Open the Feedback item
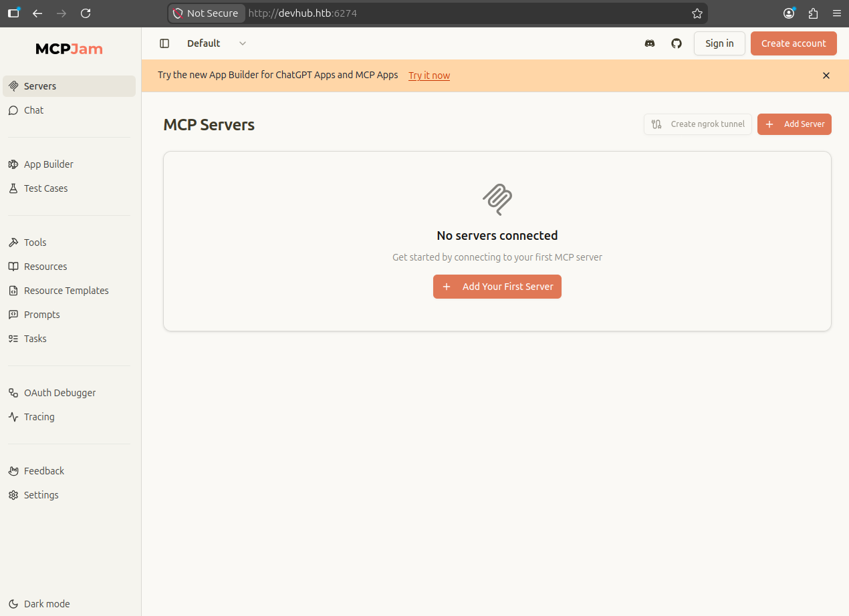Viewport: 849px width, 616px height. (x=70, y=471)
